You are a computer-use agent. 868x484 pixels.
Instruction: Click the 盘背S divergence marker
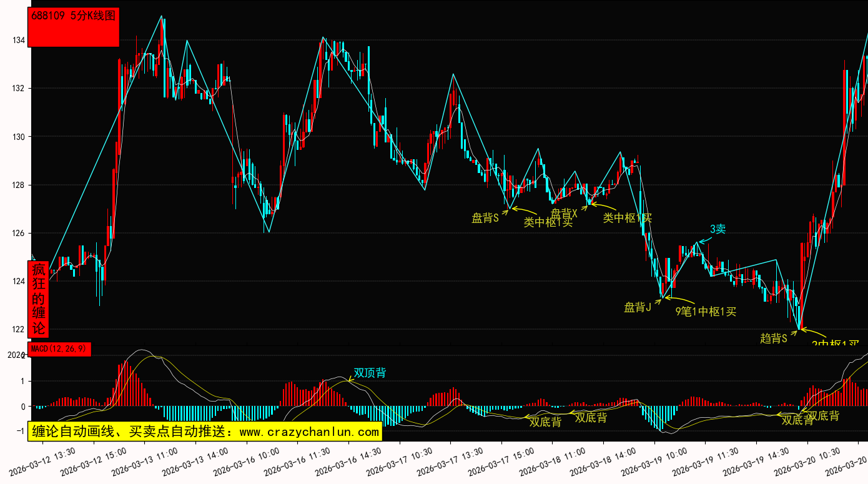[485, 218]
